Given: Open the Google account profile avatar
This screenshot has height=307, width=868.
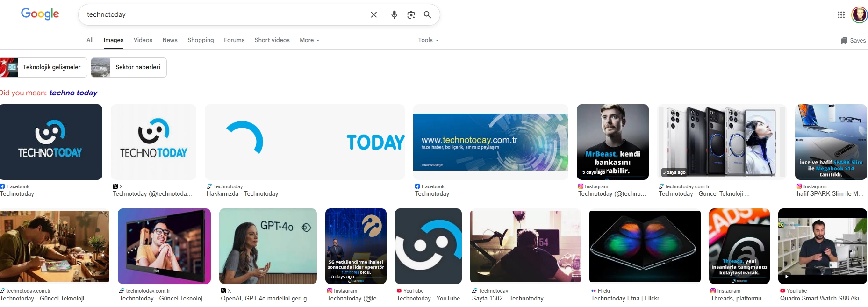Looking at the screenshot, I should 859,15.
